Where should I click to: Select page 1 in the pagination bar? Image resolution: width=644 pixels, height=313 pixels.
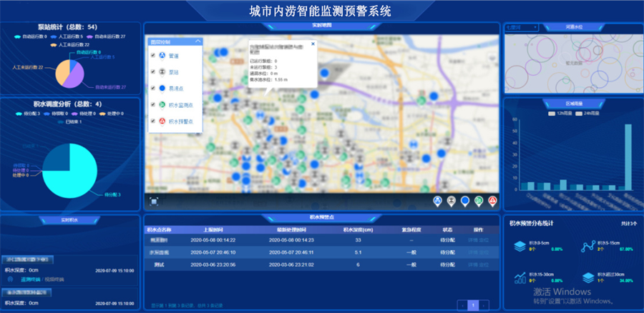coord(473,305)
